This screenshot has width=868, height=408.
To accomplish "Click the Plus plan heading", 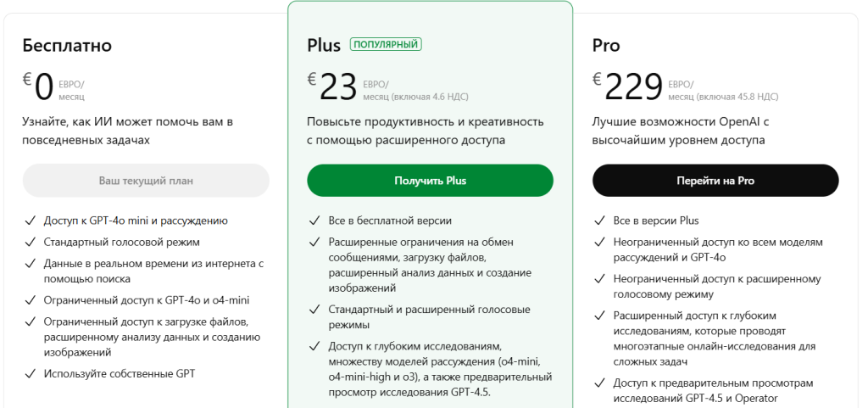I will [x=324, y=45].
